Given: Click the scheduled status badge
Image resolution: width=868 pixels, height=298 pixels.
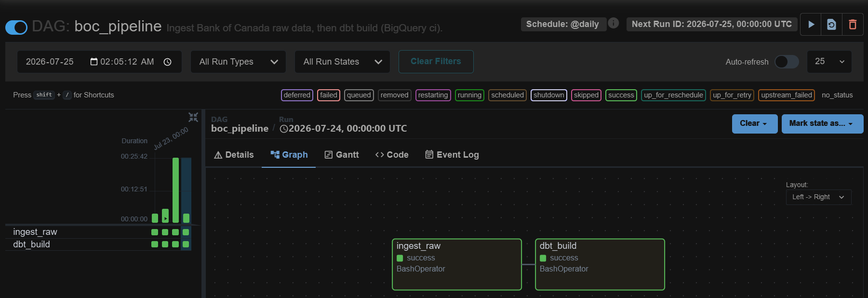Looking at the screenshot, I should click(x=507, y=95).
